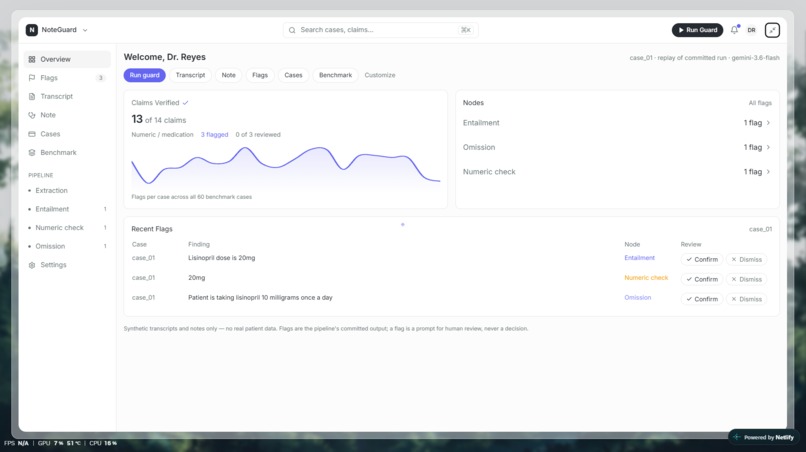Viewport: 806px width, 452px height.
Task: Click the '0 of 3 reviewed' text
Action: [258, 135]
